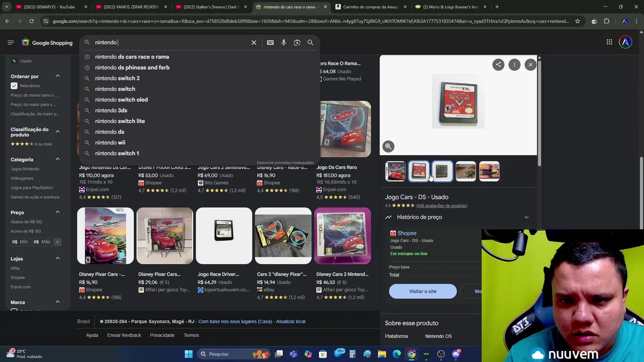
Task: Collapse the Ordenar por section
Action: click(x=57, y=76)
